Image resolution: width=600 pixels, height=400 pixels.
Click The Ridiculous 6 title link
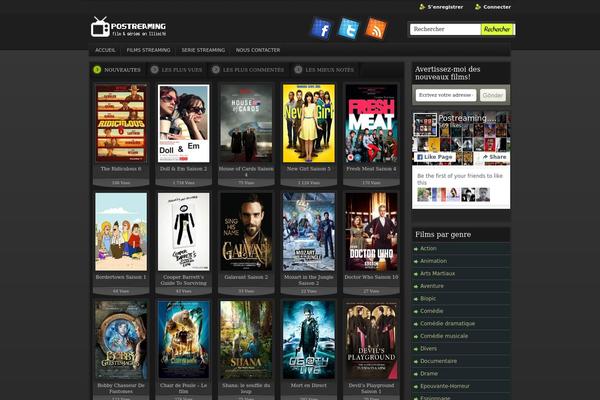coord(121,169)
